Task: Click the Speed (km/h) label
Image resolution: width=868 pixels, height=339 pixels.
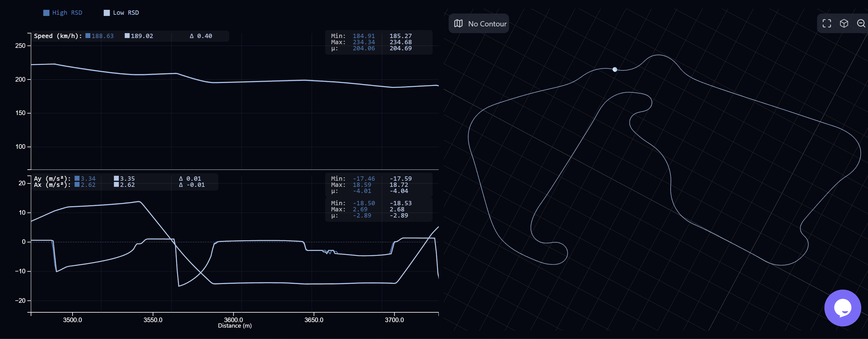Action: click(x=58, y=36)
